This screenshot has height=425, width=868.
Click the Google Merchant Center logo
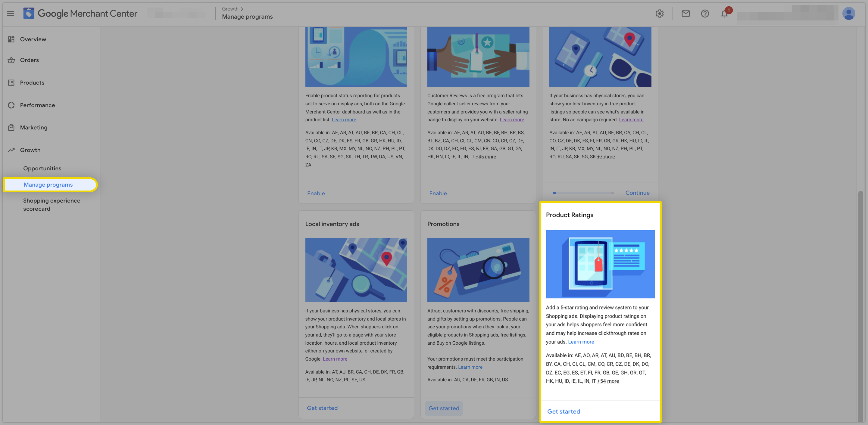point(80,14)
